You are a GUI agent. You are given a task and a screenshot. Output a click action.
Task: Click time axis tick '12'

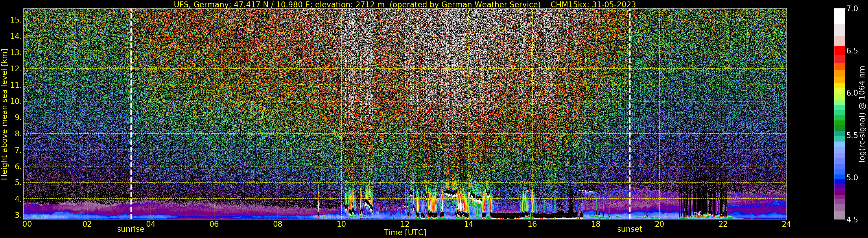(x=405, y=224)
